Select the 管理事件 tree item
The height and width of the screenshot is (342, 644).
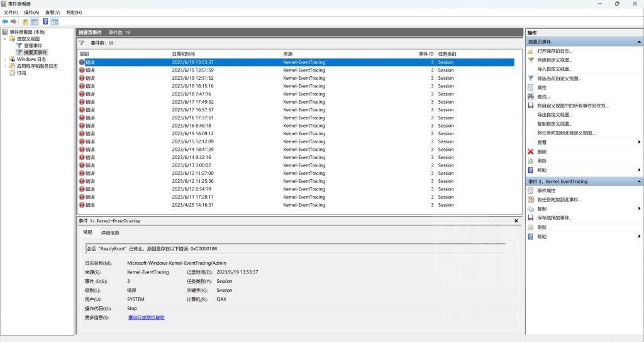coord(33,45)
